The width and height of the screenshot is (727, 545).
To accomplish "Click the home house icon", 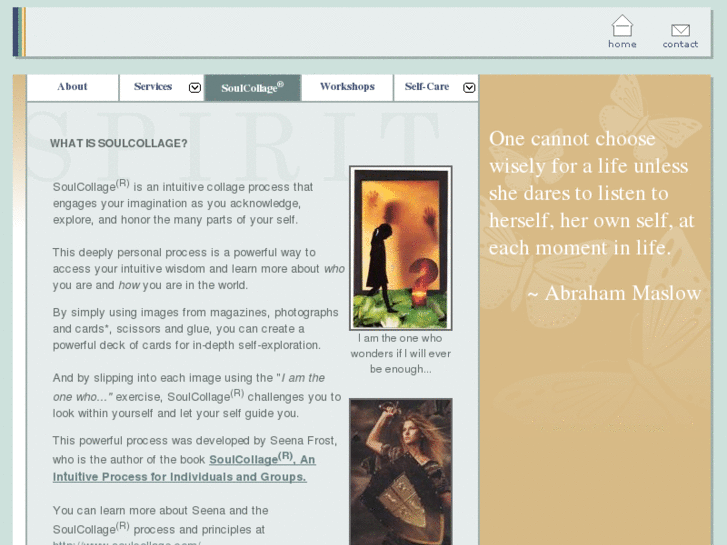I will click(x=622, y=26).
